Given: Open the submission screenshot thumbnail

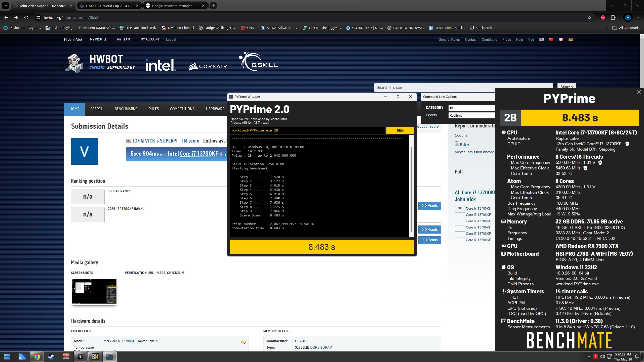Looking at the screenshot, I should pyautogui.click(x=94, y=291).
